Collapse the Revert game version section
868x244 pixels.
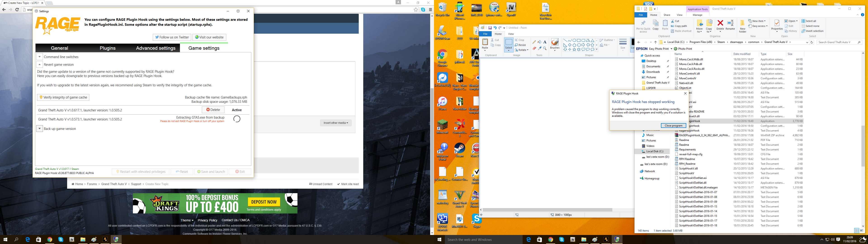[x=40, y=64]
